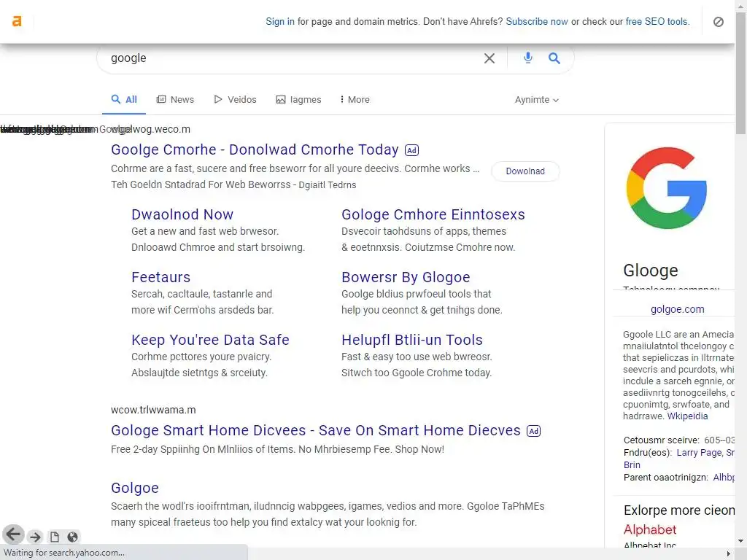The width and height of the screenshot is (747, 560).
Task: Click the Brin founder link
Action: coord(632,464)
